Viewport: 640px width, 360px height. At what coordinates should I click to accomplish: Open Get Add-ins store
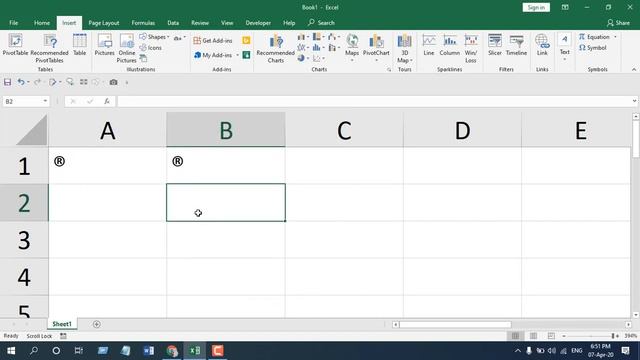(213, 40)
